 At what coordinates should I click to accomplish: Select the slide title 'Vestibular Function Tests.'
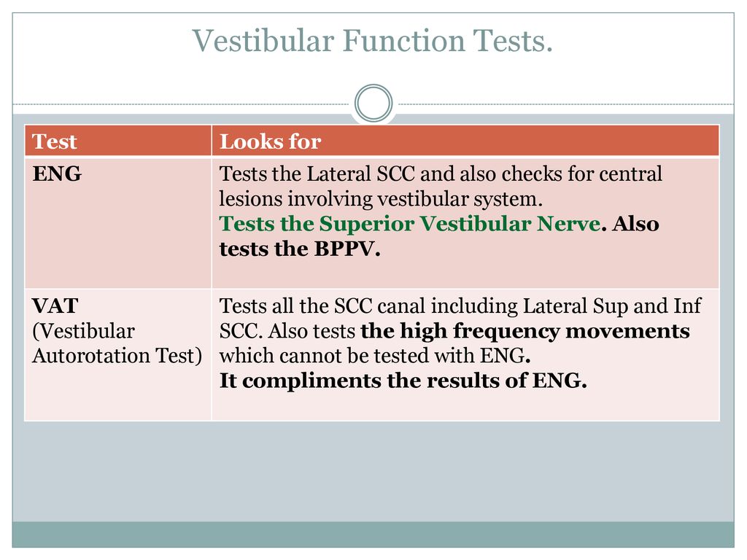click(372, 41)
